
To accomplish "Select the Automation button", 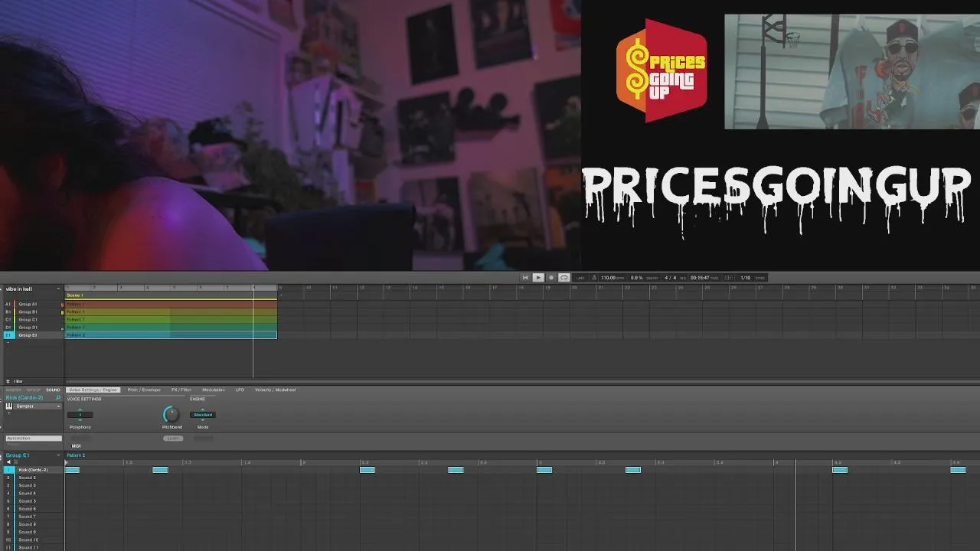I will click(x=34, y=439).
